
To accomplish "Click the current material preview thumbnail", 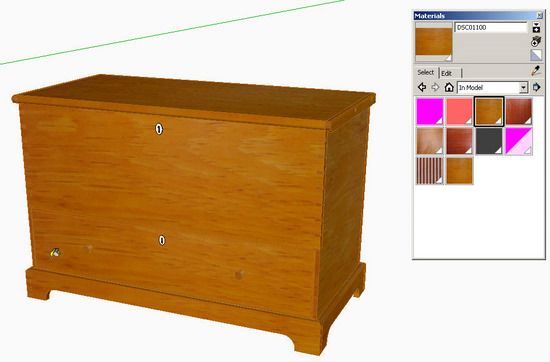I will click(x=434, y=42).
